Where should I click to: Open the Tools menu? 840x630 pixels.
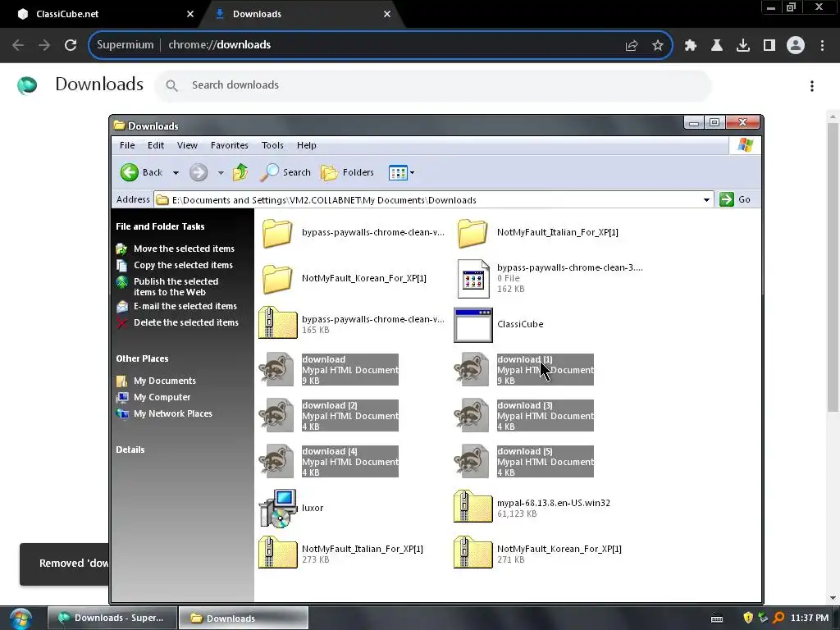click(x=272, y=145)
